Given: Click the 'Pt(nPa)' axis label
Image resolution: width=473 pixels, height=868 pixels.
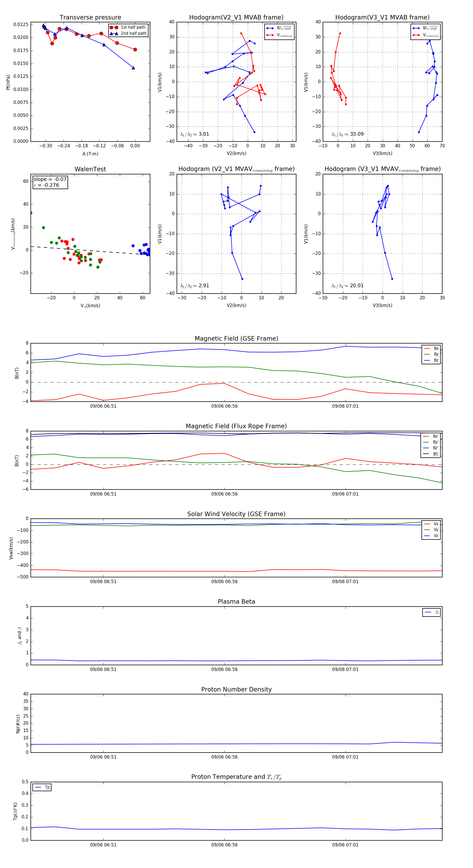Looking at the screenshot, I should pyautogui.click(x=8, y=82).
